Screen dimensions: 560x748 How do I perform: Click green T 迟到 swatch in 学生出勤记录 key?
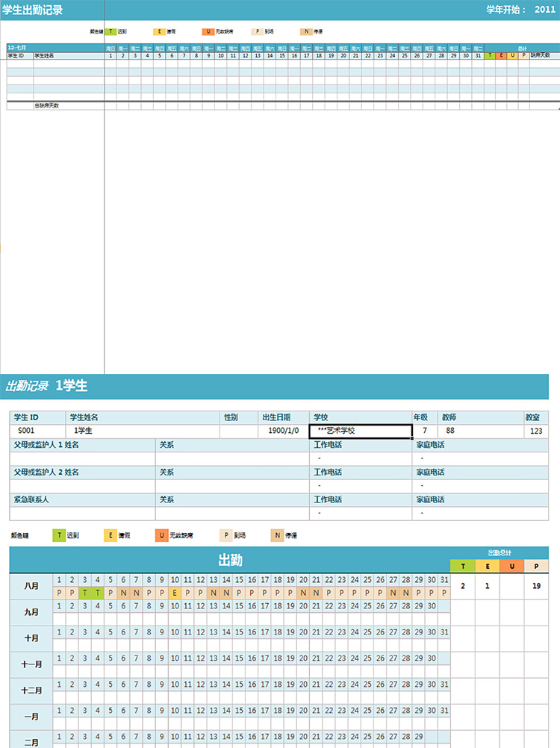[x=111, y=31]
